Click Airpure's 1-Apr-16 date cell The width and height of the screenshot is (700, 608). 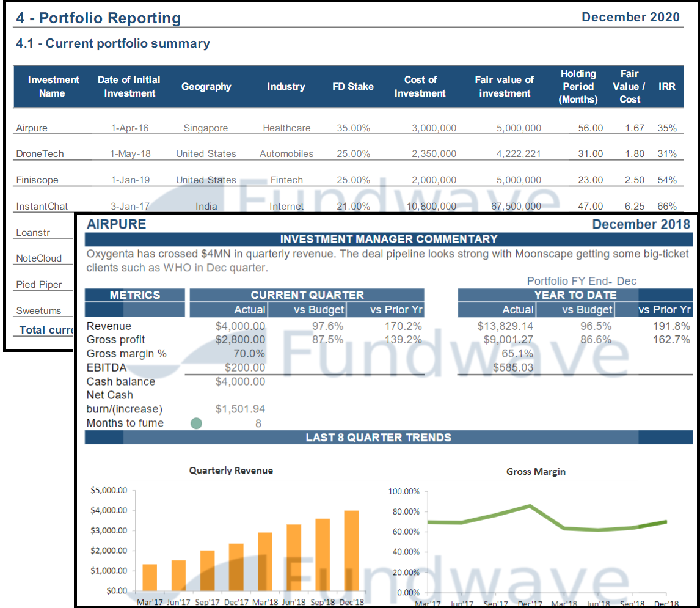click(x=130, y=128)
